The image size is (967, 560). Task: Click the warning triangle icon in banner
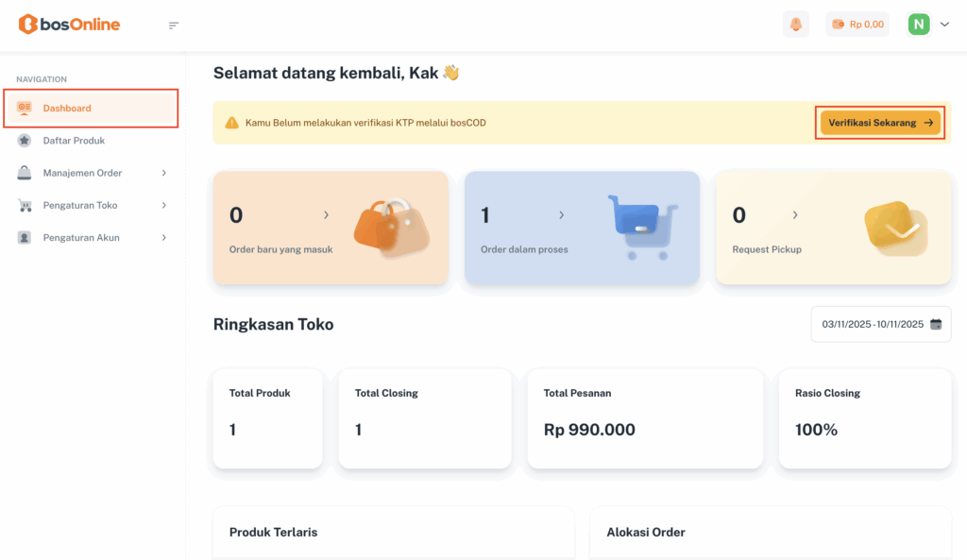pyautogui.click(x=231, y=123)
